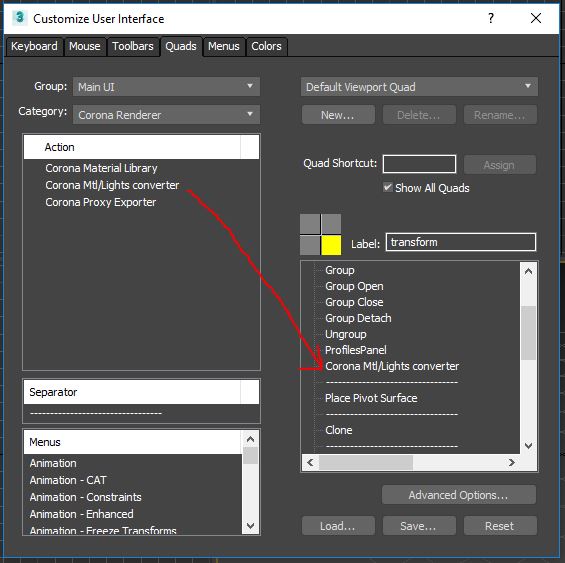Click the 3ds Max app icon in title bar
565x563 pixels.
(20, 18)
